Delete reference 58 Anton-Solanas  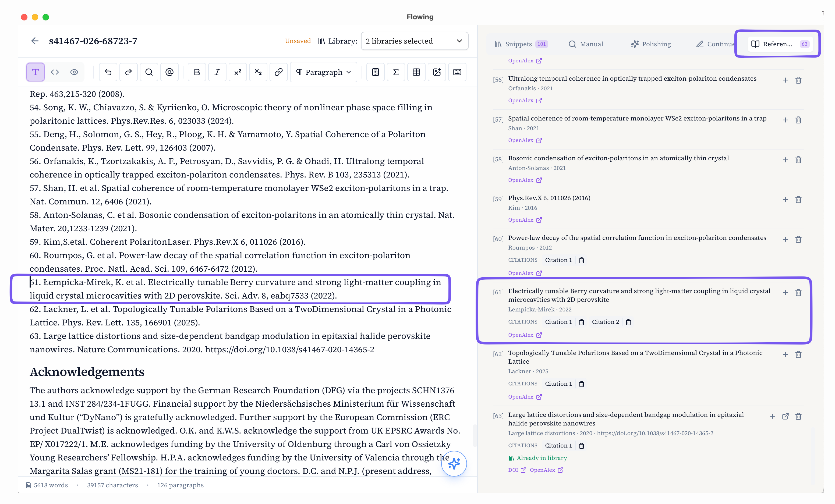pos(798,160)
